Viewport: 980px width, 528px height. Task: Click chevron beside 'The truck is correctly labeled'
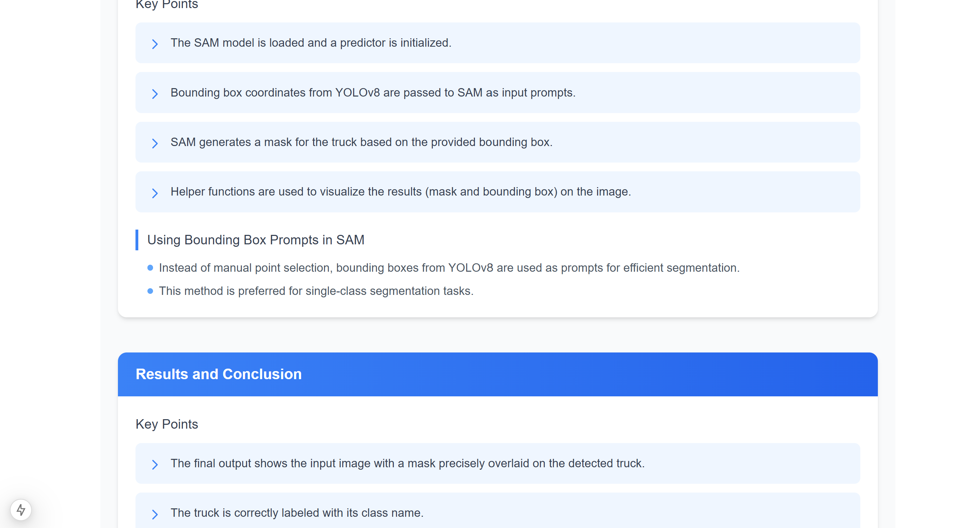coord(154,514)
